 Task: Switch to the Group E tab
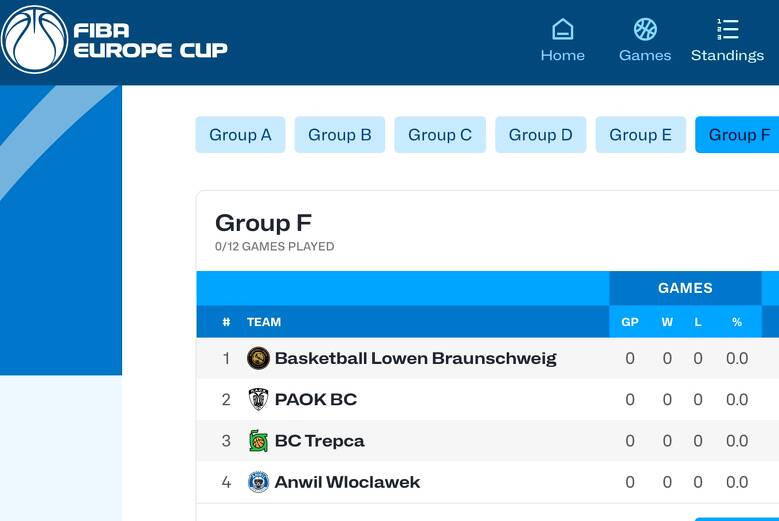pyautogui.click(x=641, y=135)
